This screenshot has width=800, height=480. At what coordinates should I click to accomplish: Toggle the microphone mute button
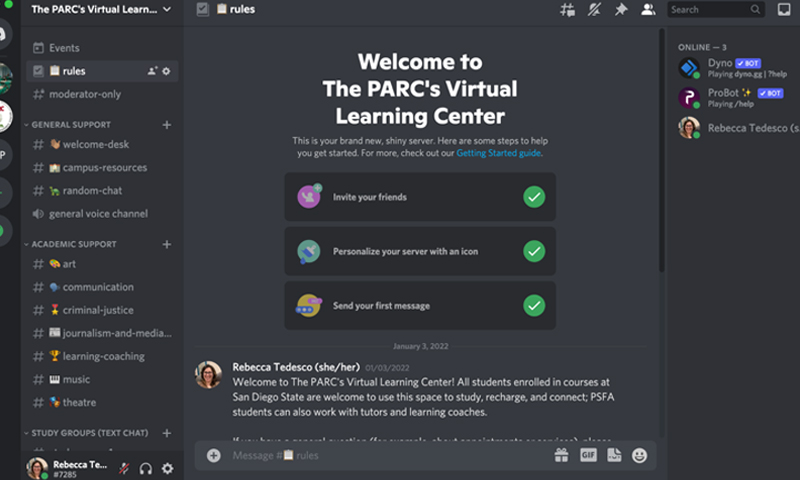tap(124, 468)
